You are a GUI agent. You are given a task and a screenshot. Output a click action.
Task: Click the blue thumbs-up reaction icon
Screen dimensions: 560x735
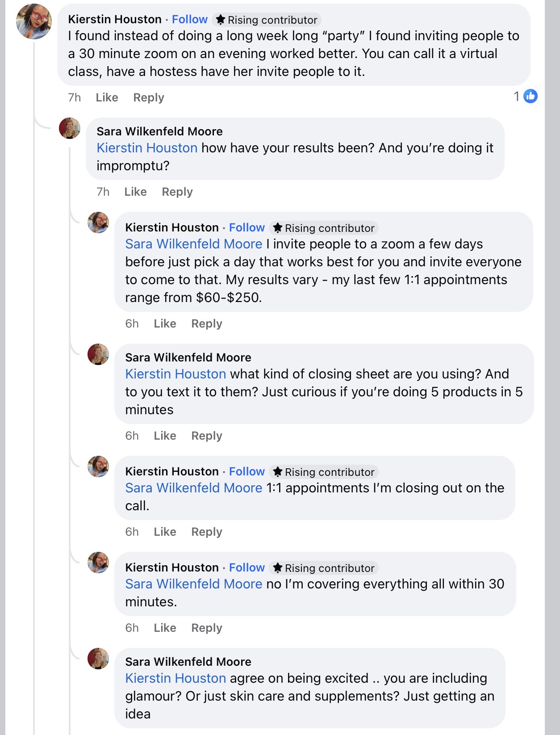pos(530,96)
